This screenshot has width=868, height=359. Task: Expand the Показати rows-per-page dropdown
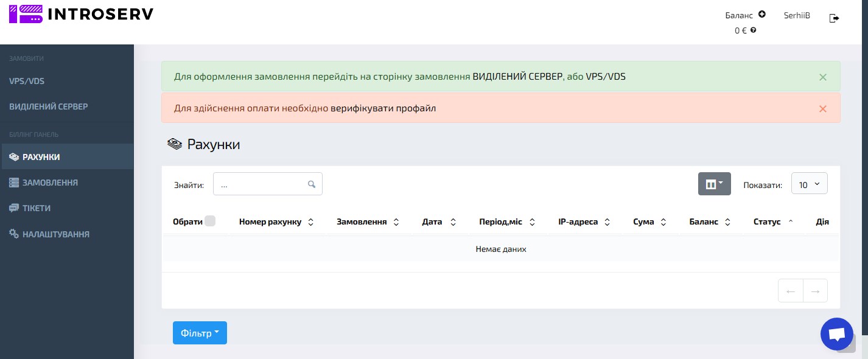809,184
